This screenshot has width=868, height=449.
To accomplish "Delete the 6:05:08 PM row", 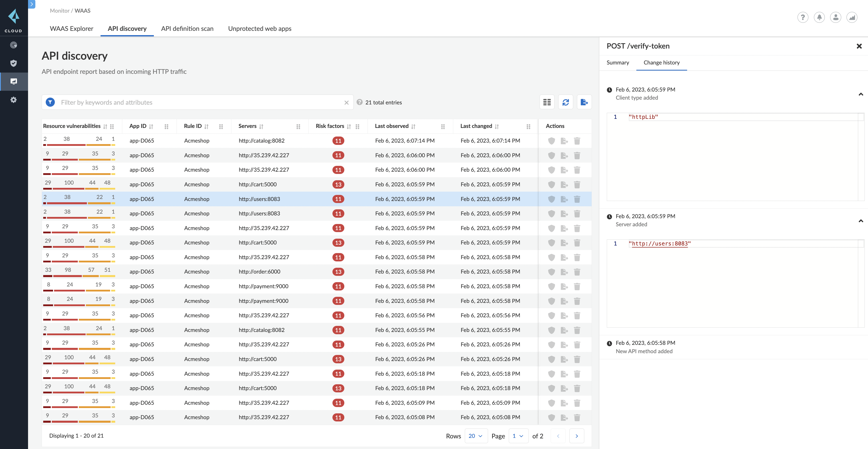I will pos(577,417).
